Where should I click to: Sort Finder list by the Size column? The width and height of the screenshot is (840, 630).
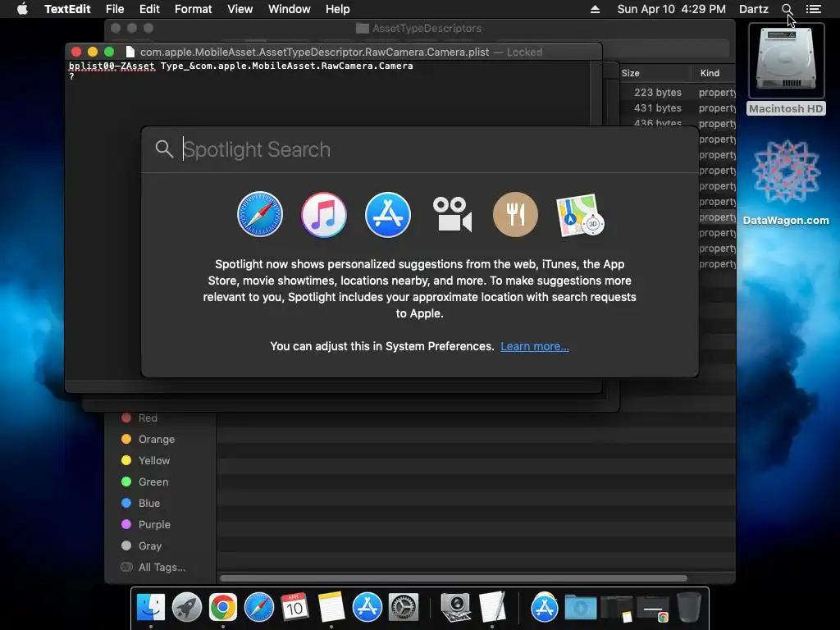631,73
